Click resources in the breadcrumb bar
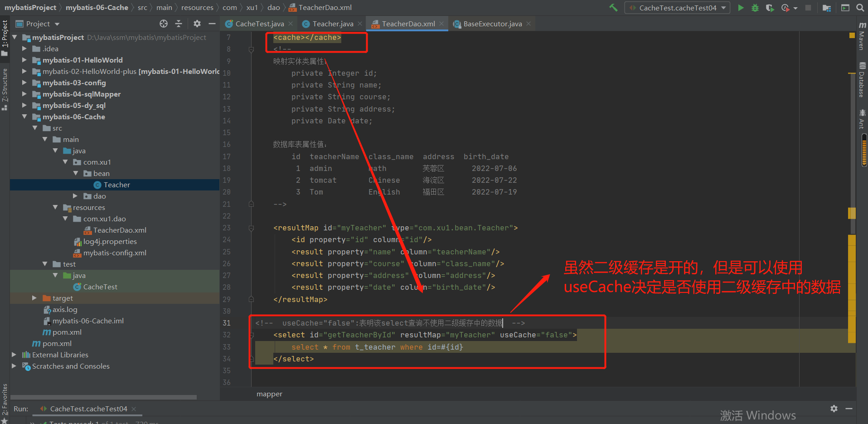Screen dimensions: 868x424 (197, 8)
